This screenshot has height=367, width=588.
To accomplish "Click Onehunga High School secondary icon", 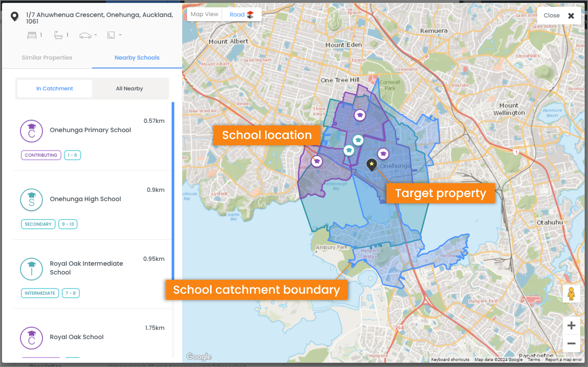I will point(31,200).
